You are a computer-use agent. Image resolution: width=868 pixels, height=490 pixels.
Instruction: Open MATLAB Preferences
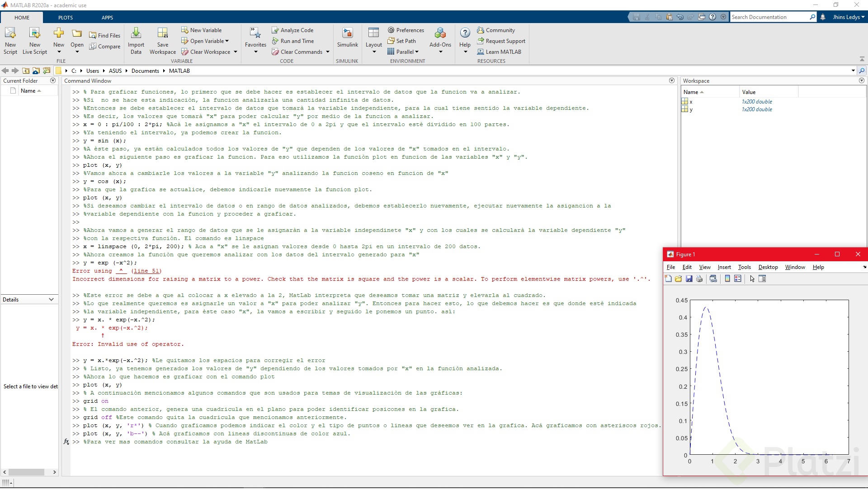point(406,30)
